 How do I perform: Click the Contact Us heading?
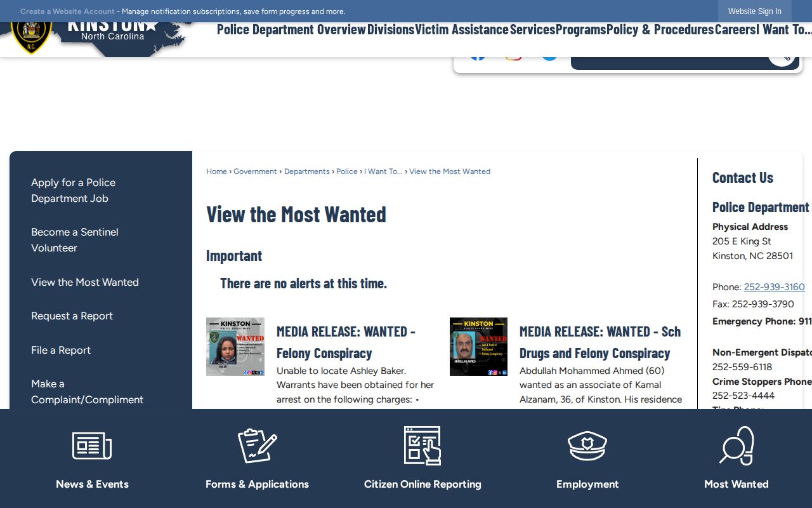coord(743,178)
